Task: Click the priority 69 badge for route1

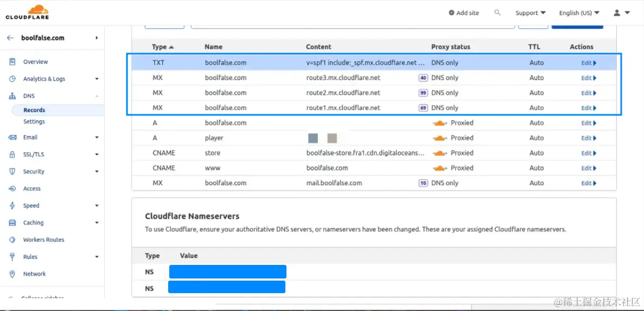Action: (423, 108)
